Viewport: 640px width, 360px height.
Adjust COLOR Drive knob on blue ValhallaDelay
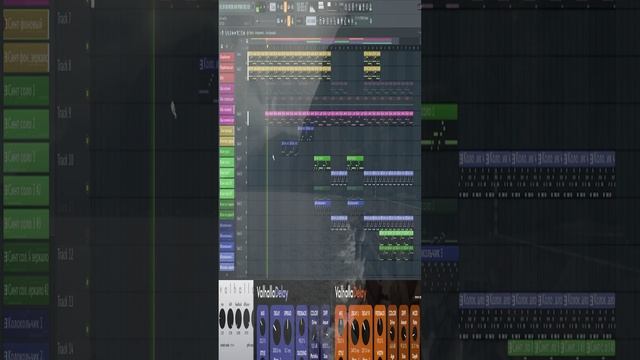(314, 334)
